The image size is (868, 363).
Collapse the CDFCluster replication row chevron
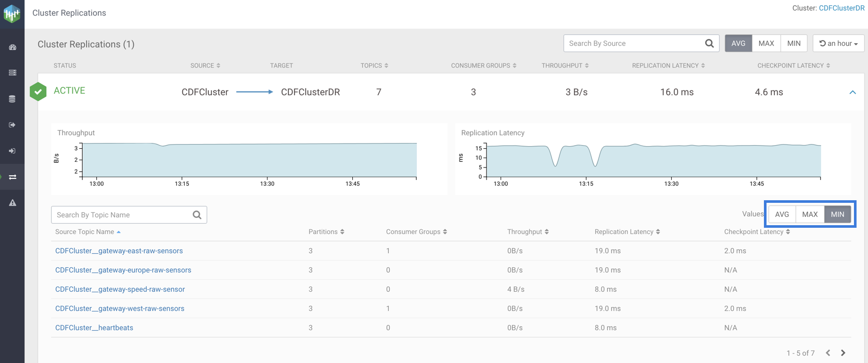point(852,92)
